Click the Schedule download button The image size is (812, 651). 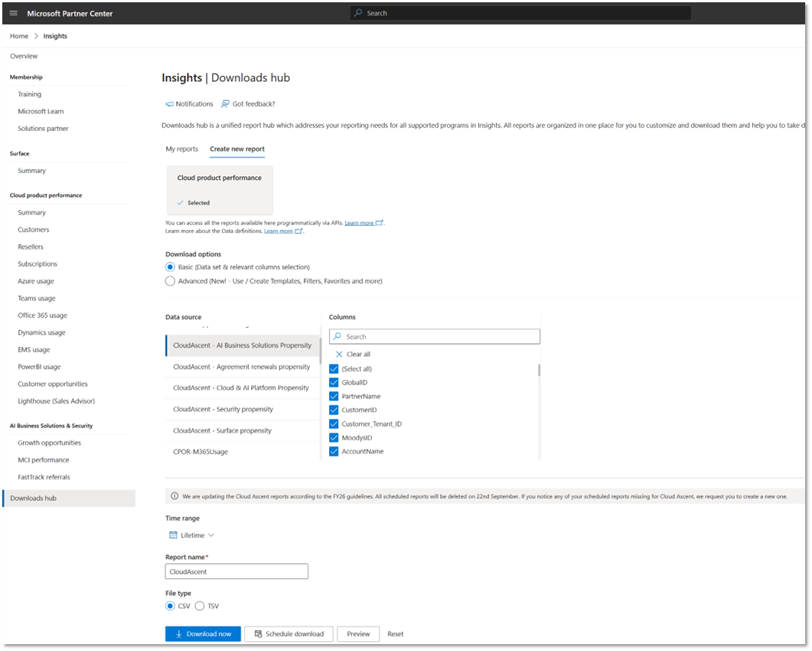pyautogui.click(x=289, y=634)
